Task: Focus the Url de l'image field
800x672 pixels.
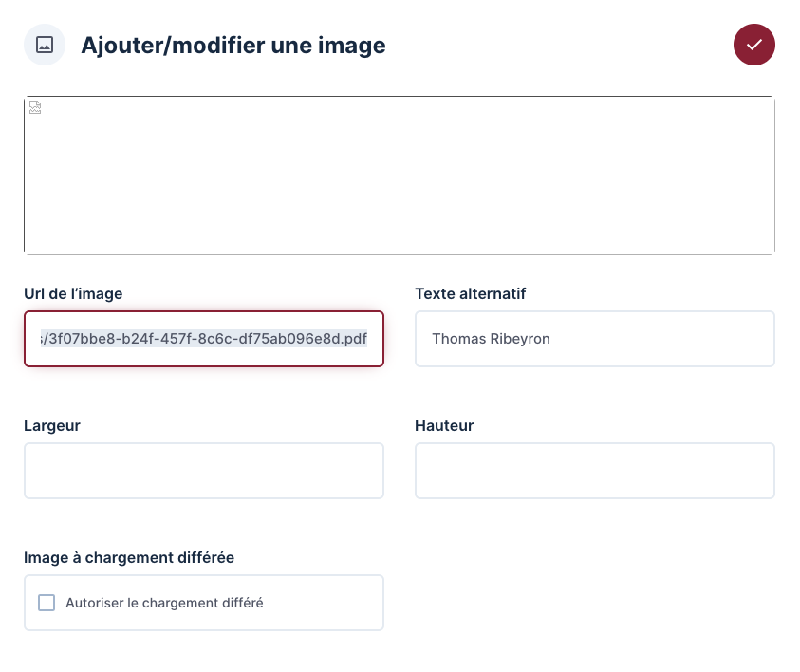Action: (204, 339)
